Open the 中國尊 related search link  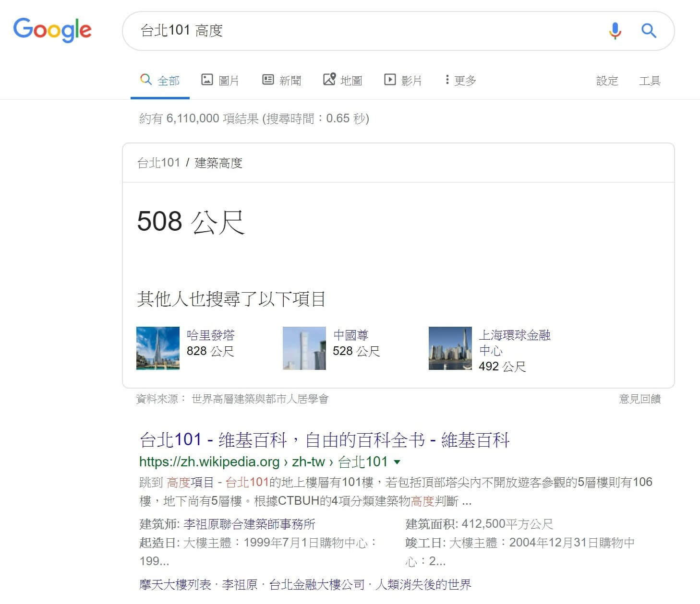(351, 335)
